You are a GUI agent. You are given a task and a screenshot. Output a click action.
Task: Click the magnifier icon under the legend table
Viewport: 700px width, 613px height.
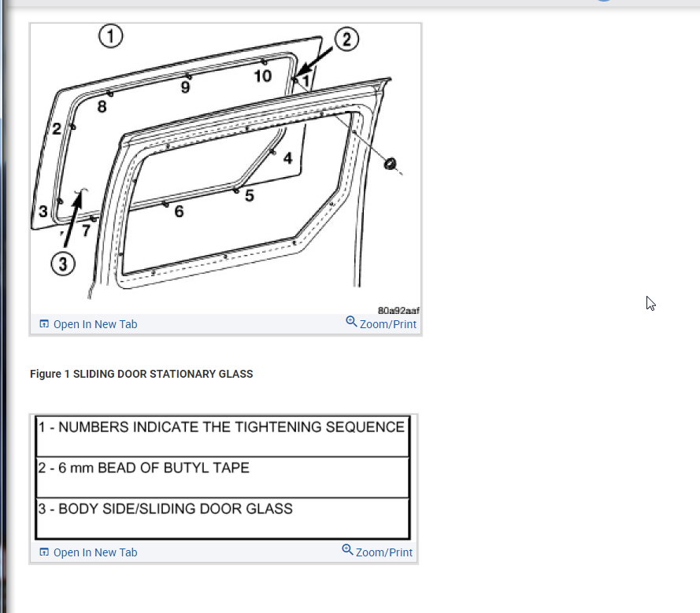[347, 549]
